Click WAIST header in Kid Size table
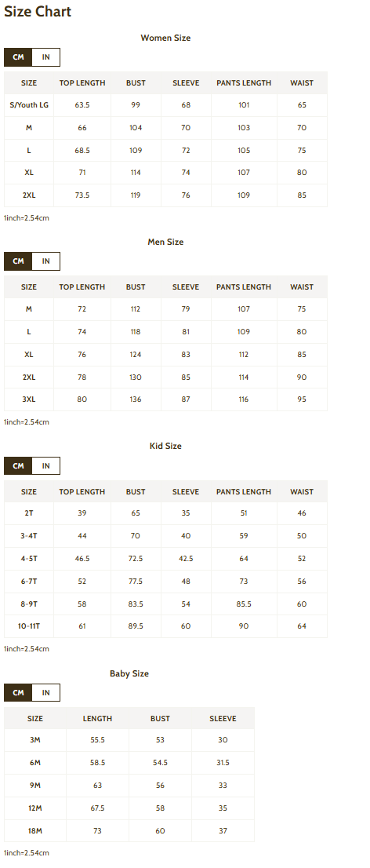Viewport: 370px width, 868px height. coord(302,491)
